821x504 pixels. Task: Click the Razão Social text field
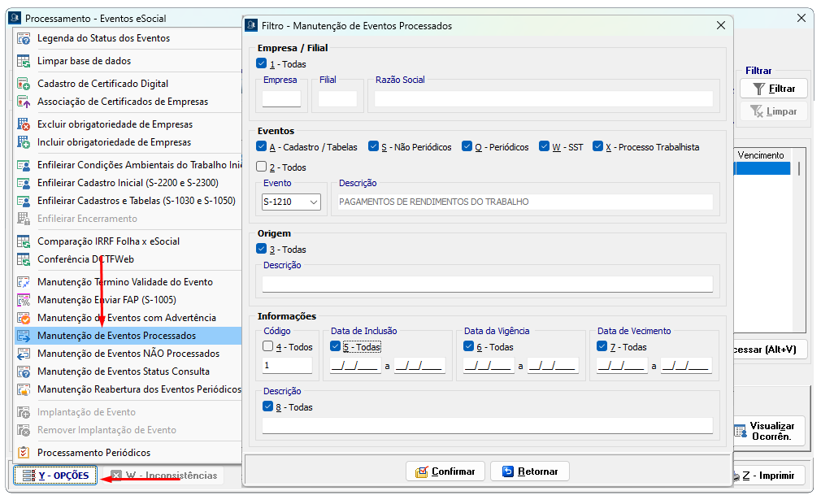pyautogui.click(x=543, y=99)
